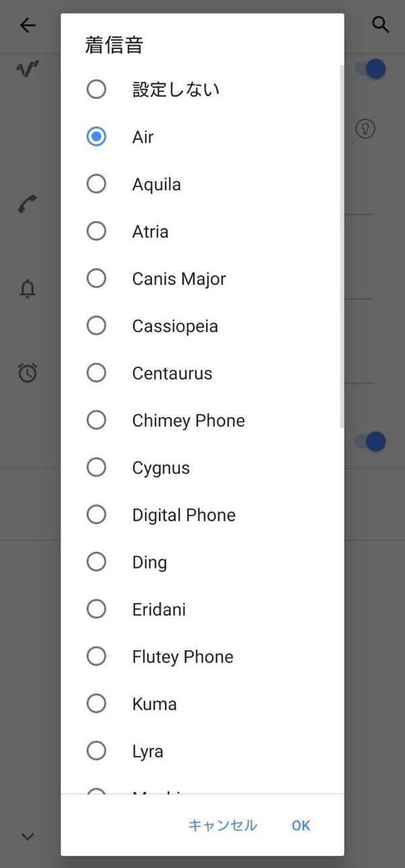Screen dimensions: 405x868
Task: Select the Flutey Phone ringtone
Action: pyautogui.click(x=97, y=657)
